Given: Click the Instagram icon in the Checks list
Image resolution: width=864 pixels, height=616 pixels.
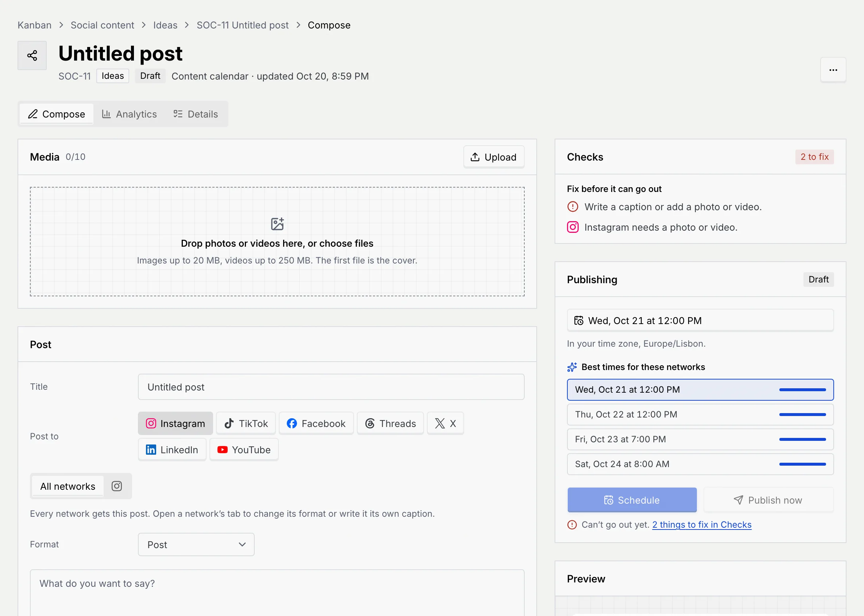Looking at the screenshot, I should 573,227.
